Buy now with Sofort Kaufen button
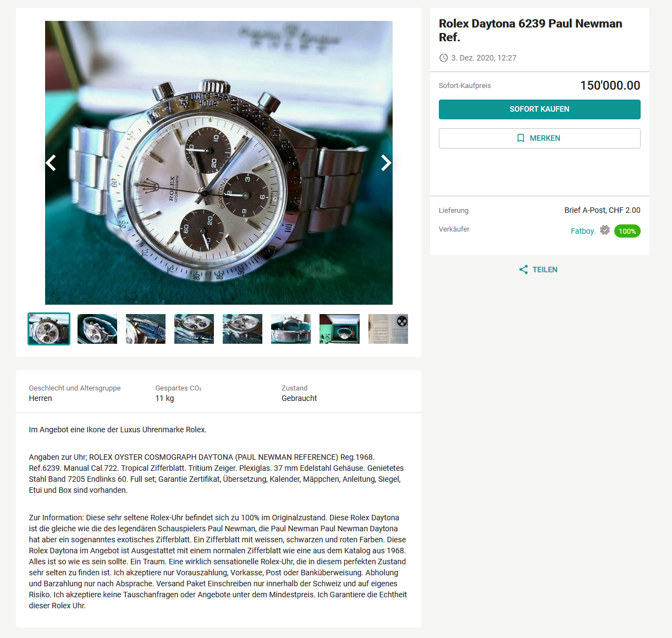672x638 pixels. coord(539,109)
